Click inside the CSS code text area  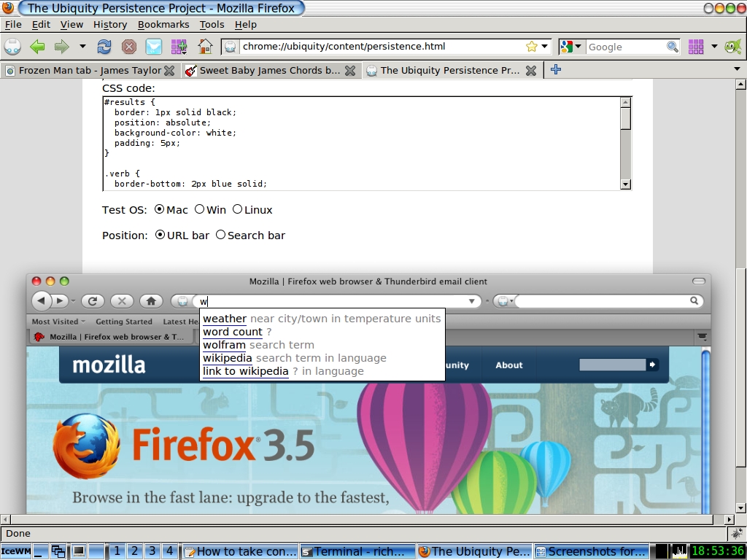(x=362, y=144)
